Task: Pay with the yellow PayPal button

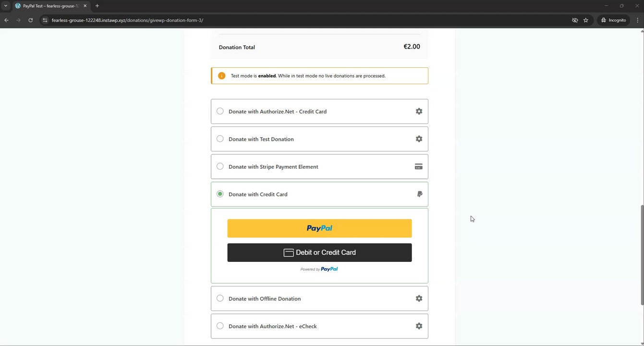Action: (x=319, y=228)
